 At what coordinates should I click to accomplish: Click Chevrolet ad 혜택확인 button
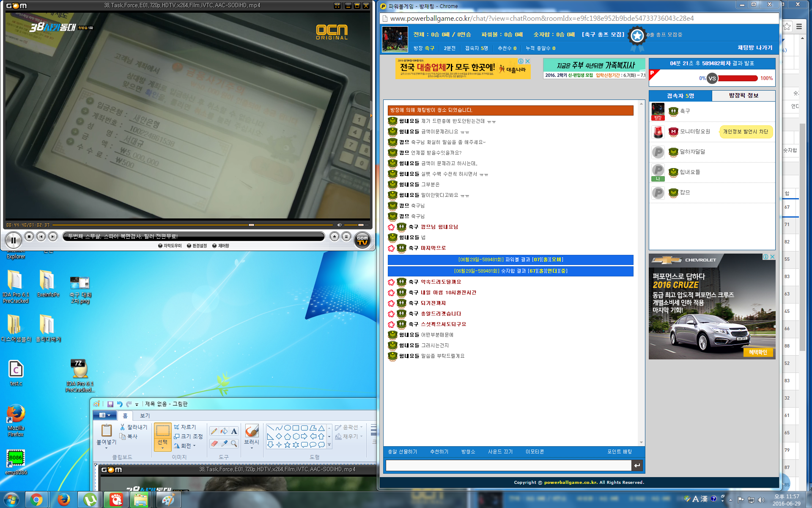click(x=758, y=352)
